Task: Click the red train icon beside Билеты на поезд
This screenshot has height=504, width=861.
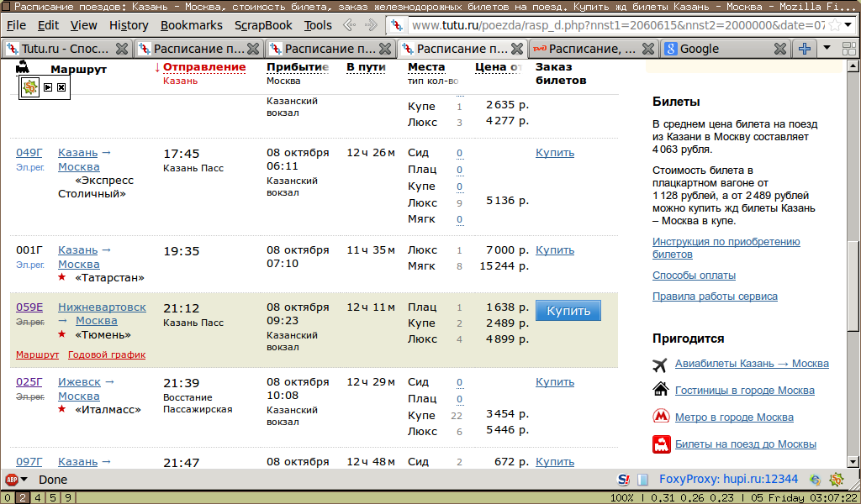Action: coord(662,444)
